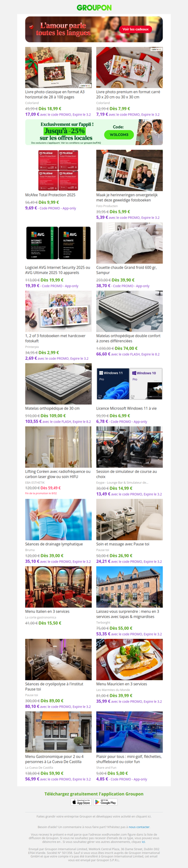188x868 pixels.
Task: Open the Couette chaude Grand froid image
Action: (x=130, y=243)
